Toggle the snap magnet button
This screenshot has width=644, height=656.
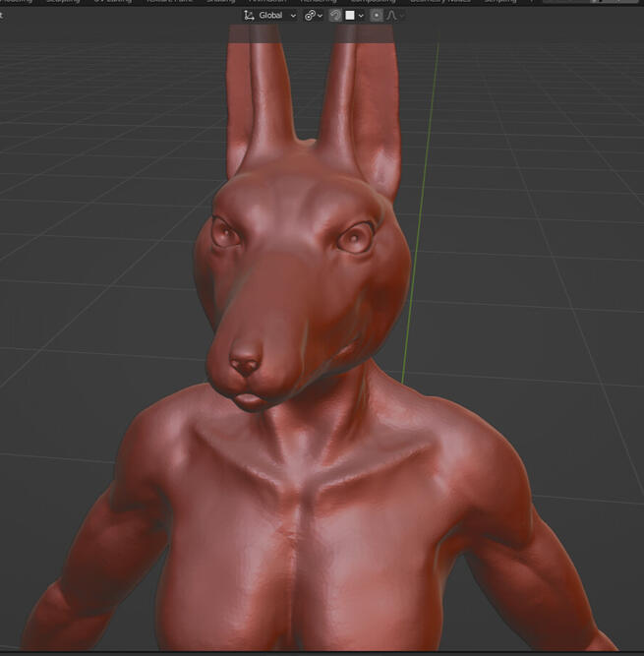pyautogui.click(x=335, y=16)
